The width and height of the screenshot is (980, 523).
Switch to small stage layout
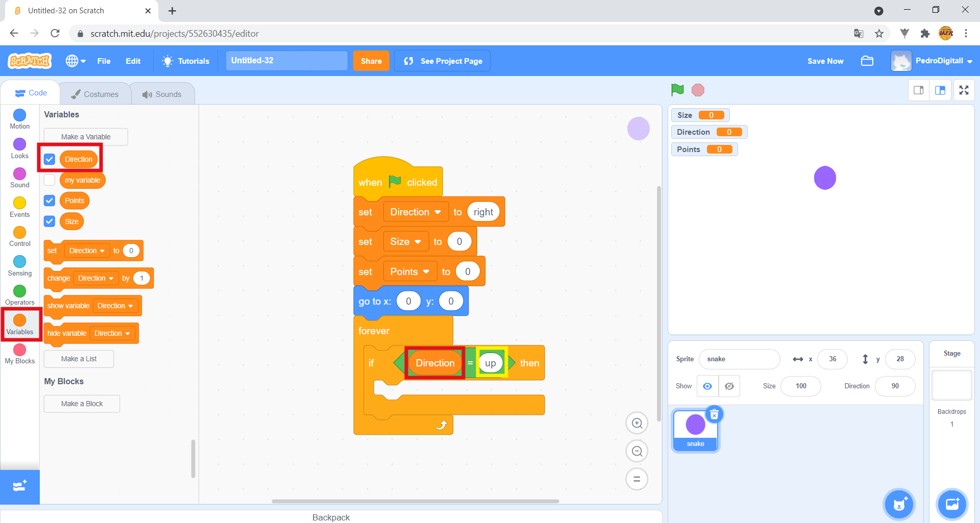click(919, 90)
